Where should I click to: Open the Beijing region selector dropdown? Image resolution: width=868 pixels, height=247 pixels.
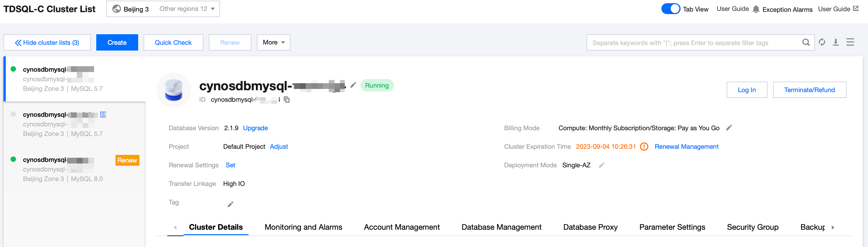tap(163, 9)
